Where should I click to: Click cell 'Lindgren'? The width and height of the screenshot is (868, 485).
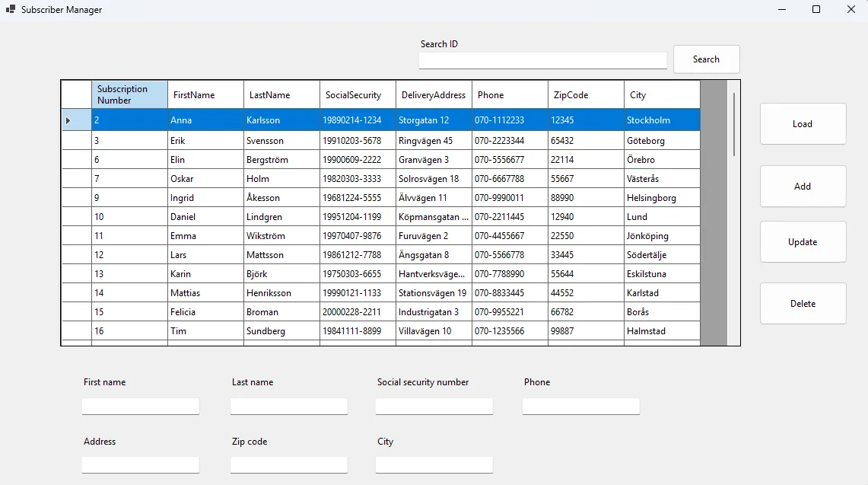281,217
